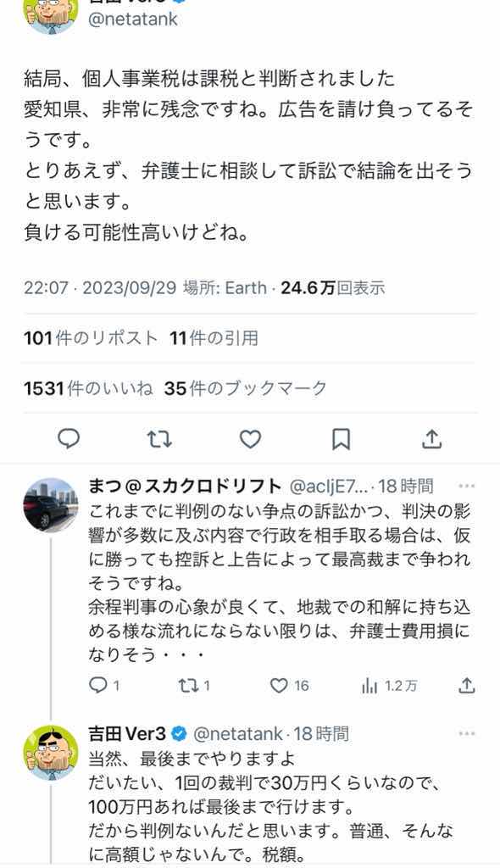Screen dimensions: 500x868
Task: Like the main post with the heart icon
Action: pos(250,440)
